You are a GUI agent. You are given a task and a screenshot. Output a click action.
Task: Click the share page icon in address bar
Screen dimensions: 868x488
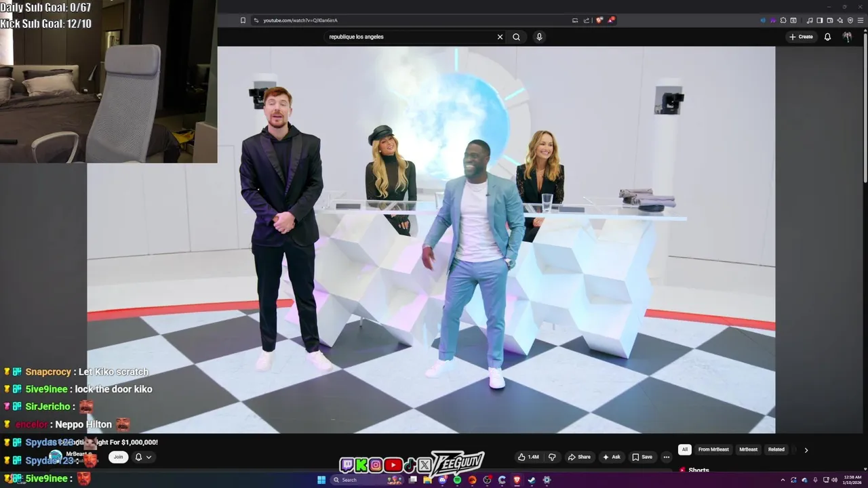tap(587, 20)
